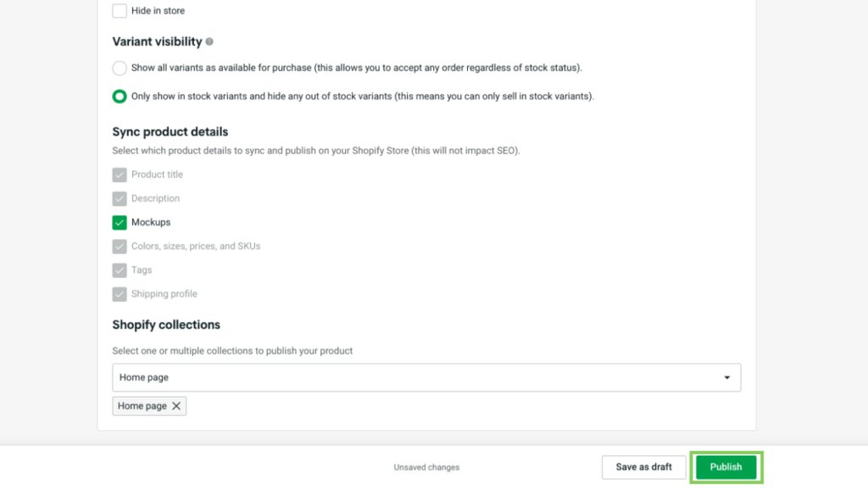Viewport: 868px width, 488px height.
Task: Click the grayed checkmark icon on Tags
Action: [x=120, y=269]
